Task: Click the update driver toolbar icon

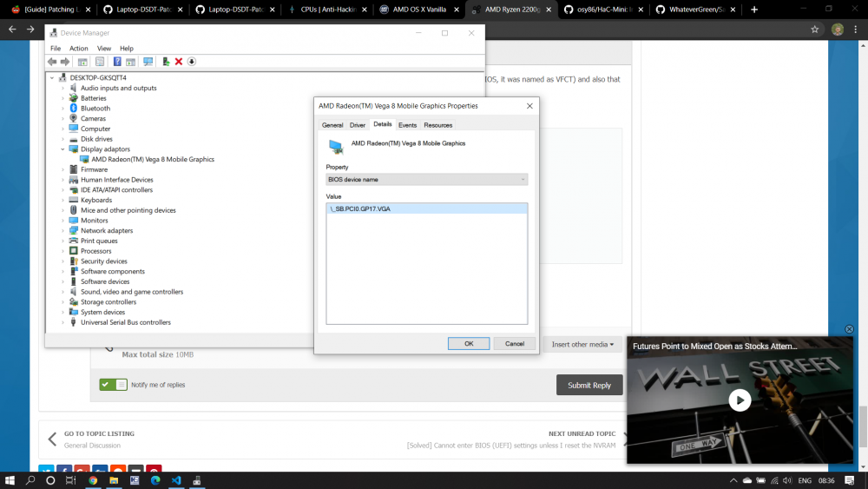Action: click(x=166, y=62)
